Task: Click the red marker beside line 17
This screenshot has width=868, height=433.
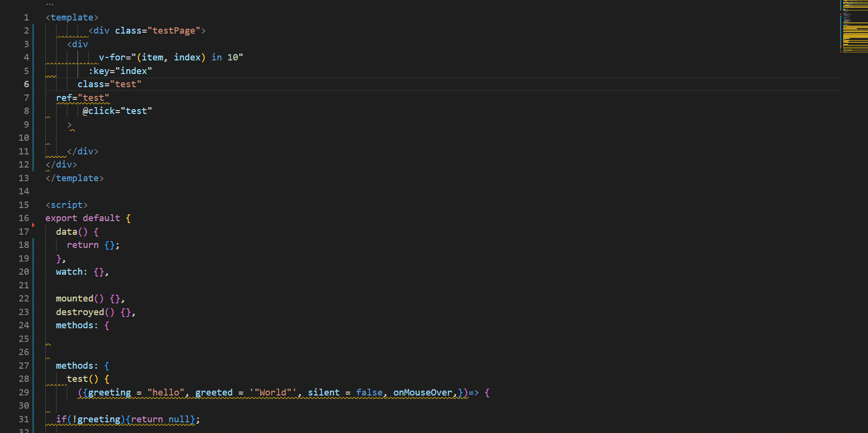Action: tap(33, 225)
